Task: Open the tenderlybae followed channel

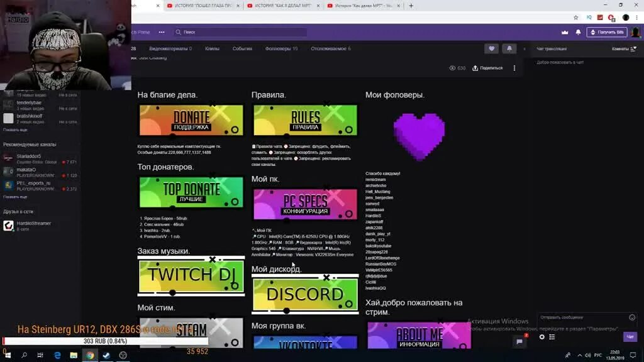Action: pos(40,106)
